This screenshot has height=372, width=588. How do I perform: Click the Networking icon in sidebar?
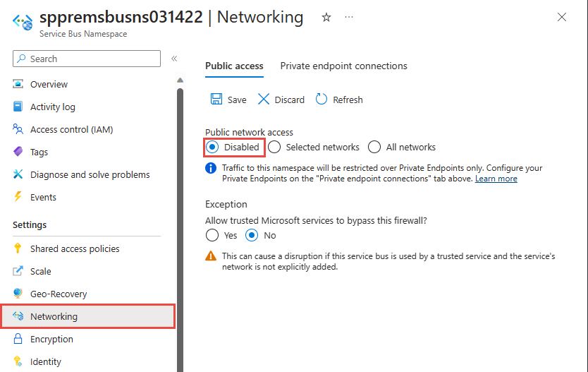click(x=18, y=316)
